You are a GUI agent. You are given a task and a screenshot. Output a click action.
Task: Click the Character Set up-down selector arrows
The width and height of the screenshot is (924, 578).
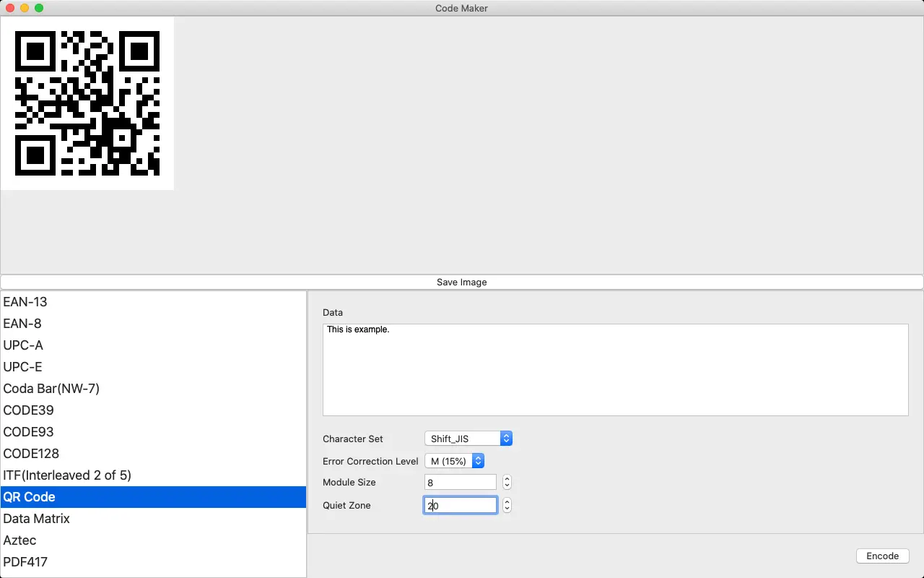coord(506,438)
